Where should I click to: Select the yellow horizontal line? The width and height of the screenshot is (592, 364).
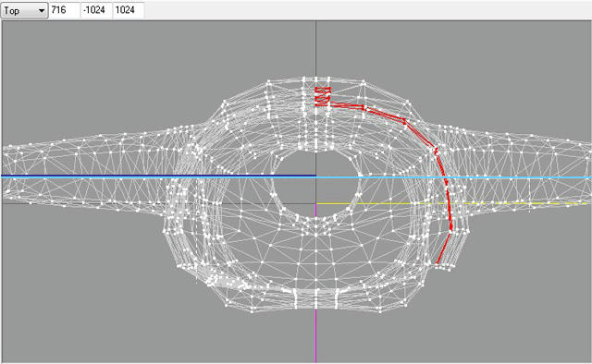tap(453, 203)
